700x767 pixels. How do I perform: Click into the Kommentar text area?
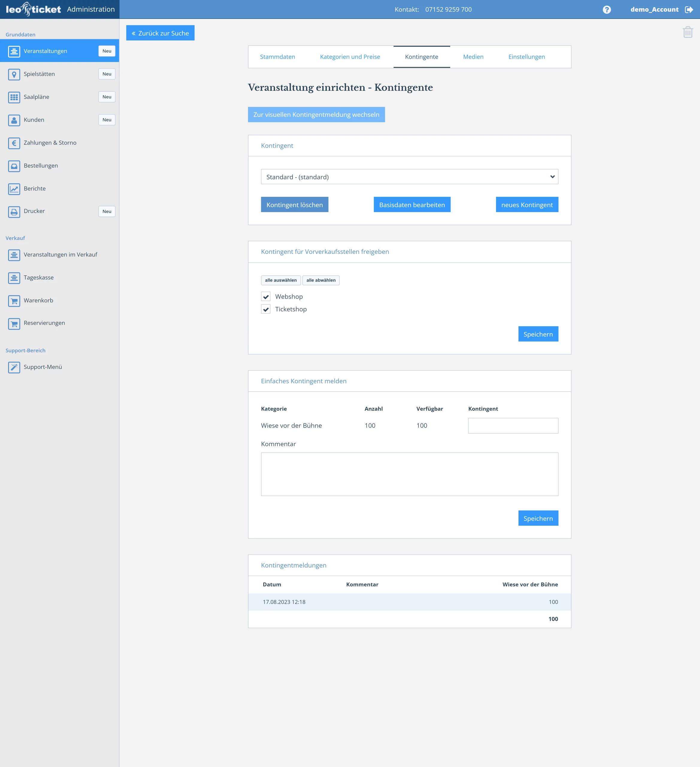tap(409, 474)
